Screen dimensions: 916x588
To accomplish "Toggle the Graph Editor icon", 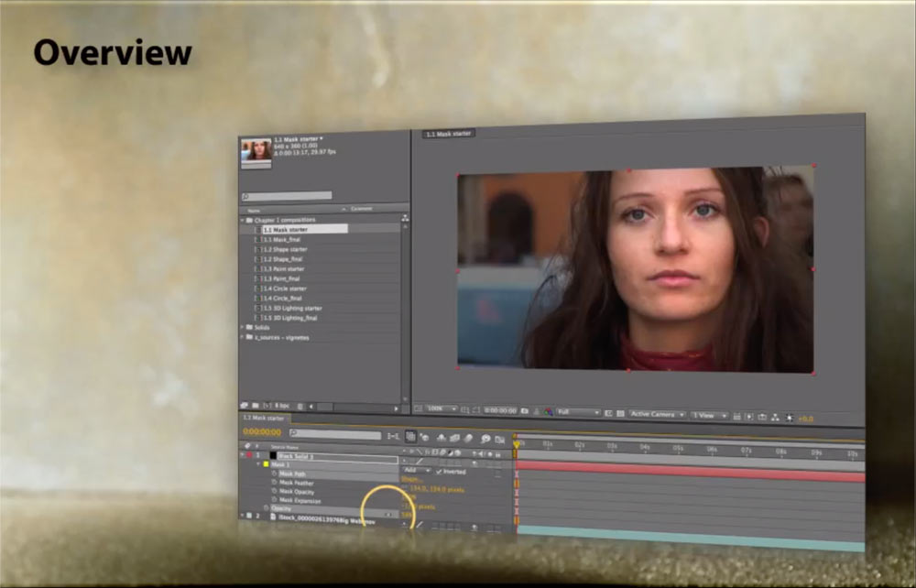I will pos(499,440).
